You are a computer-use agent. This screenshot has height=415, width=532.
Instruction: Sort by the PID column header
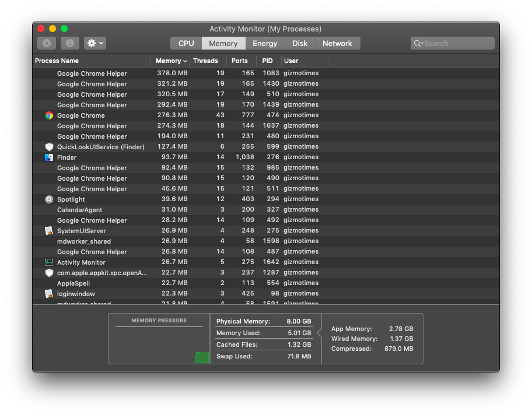coord(267,61)
